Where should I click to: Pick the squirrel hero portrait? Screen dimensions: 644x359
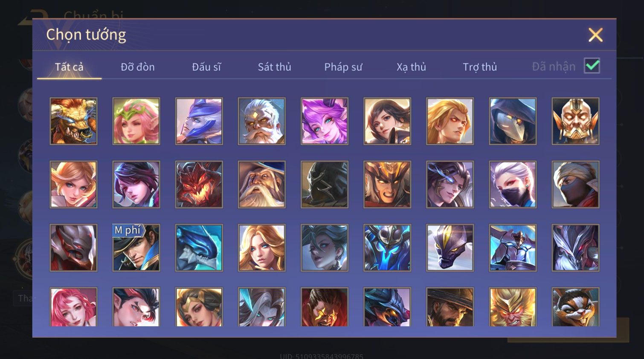coord(575,307)
